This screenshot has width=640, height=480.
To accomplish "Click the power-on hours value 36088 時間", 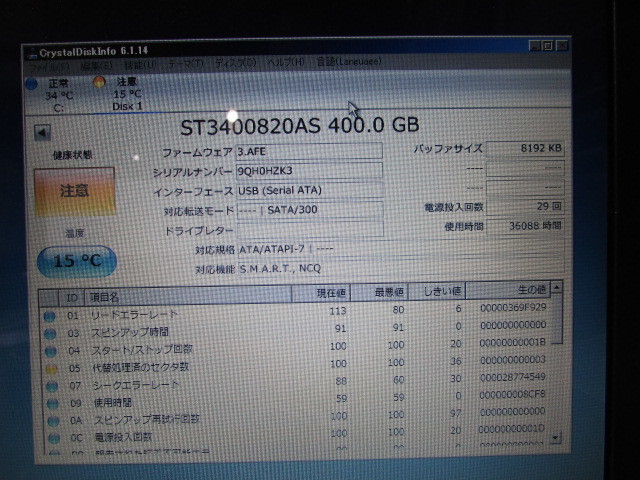I will 525,226.
